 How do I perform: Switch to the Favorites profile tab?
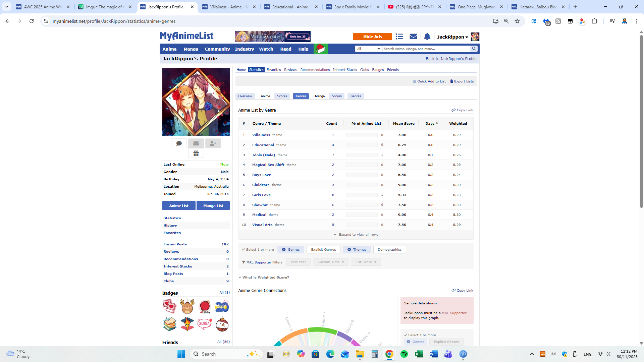[x=273, y=70]
